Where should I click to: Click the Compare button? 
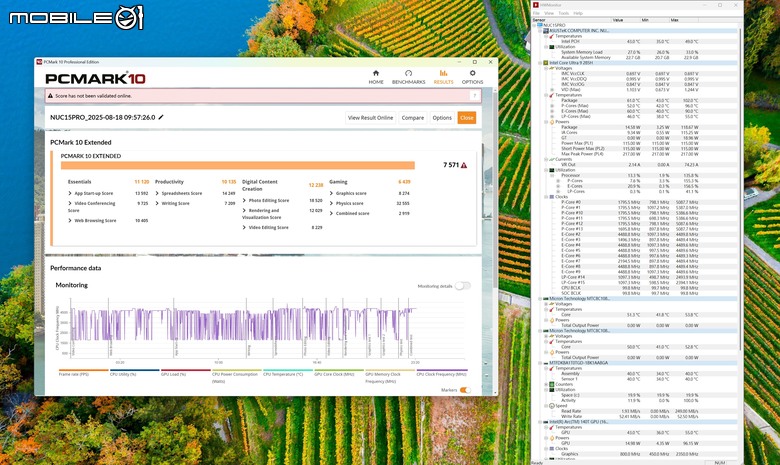(412, 118)
